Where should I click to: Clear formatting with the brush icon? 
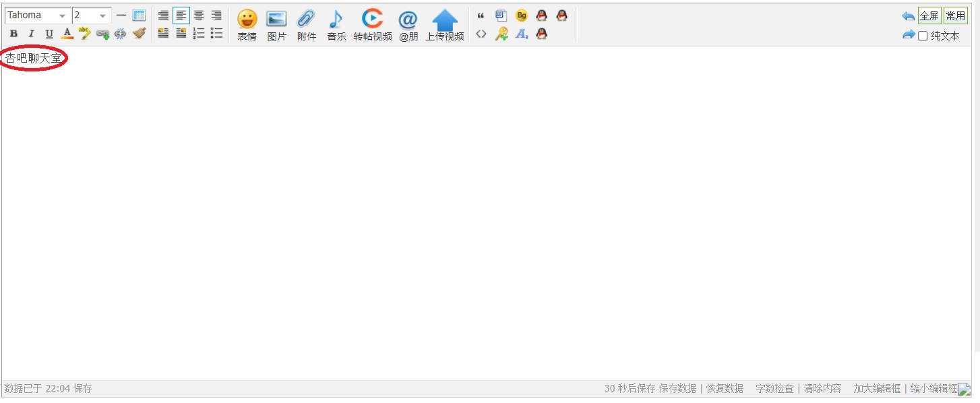pos(139,33)
